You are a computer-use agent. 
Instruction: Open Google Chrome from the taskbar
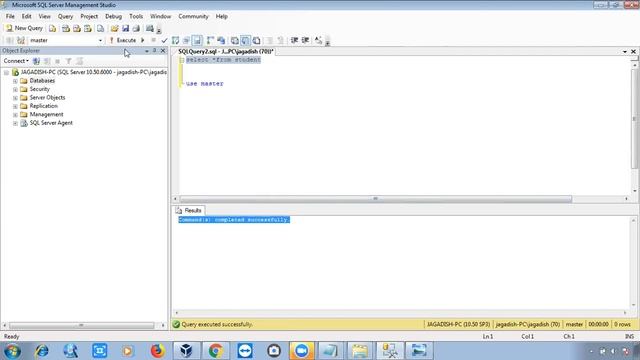[216, 351]
